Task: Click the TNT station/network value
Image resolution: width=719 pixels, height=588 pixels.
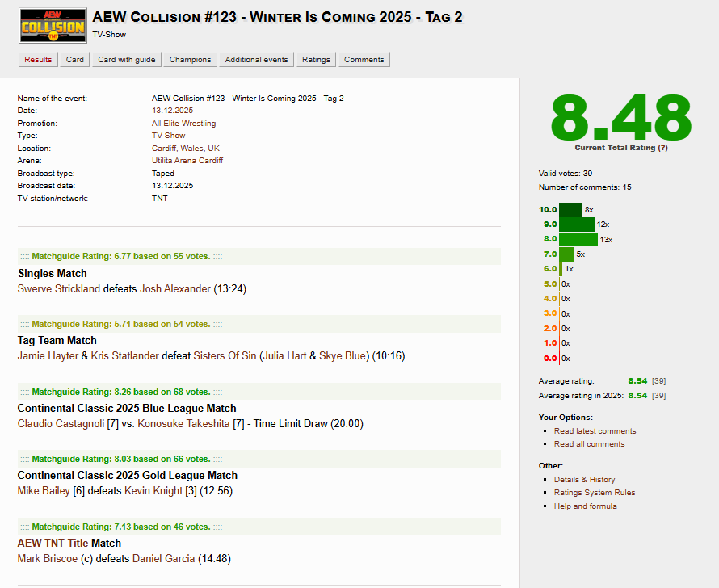Action: click(x=160, y=199)
